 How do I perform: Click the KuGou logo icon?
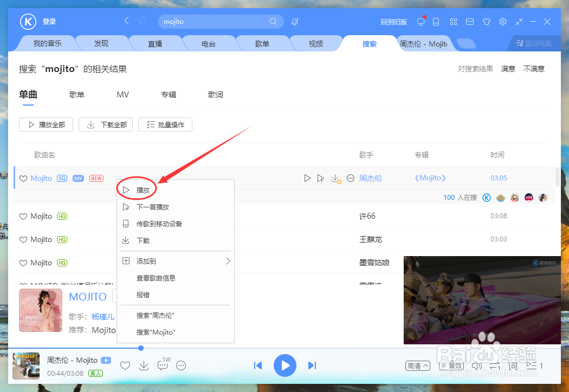(x=28, y=22)
